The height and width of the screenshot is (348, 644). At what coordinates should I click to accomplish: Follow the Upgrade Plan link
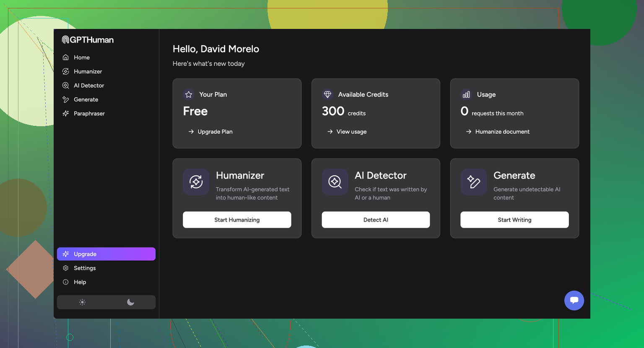pyautogui.click(x=215, y=132)
